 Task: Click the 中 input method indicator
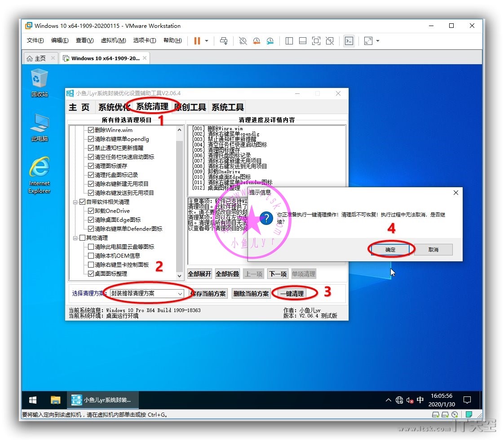click(420, 400)
